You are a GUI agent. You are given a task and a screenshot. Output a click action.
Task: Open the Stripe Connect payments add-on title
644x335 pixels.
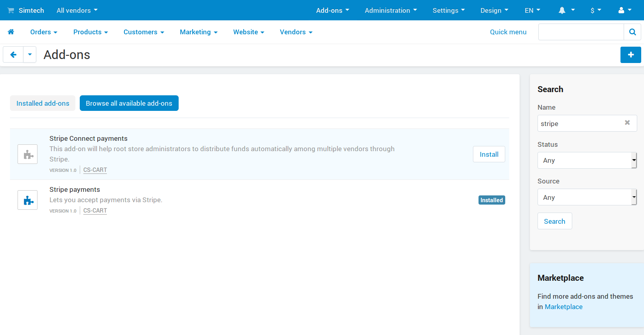(89, 138)
